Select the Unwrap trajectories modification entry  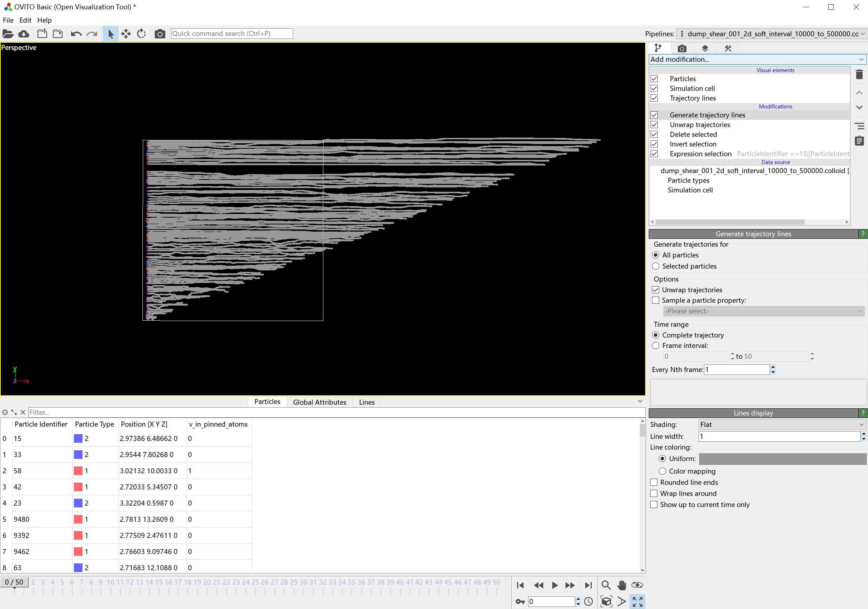(700, 125)
